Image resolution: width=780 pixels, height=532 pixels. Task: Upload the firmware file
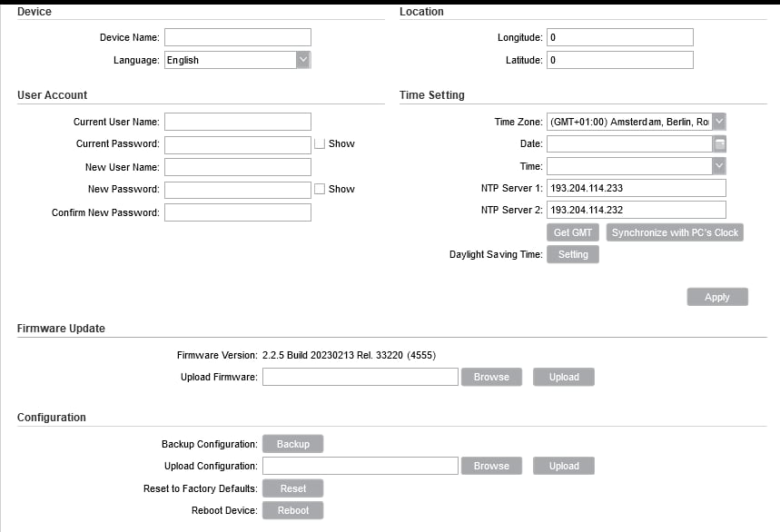564,377
